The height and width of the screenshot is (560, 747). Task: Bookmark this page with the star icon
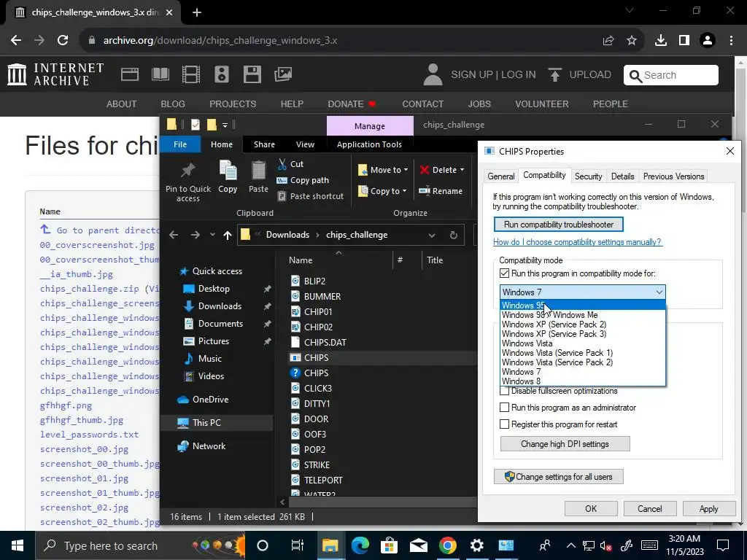tap(632, 41)
